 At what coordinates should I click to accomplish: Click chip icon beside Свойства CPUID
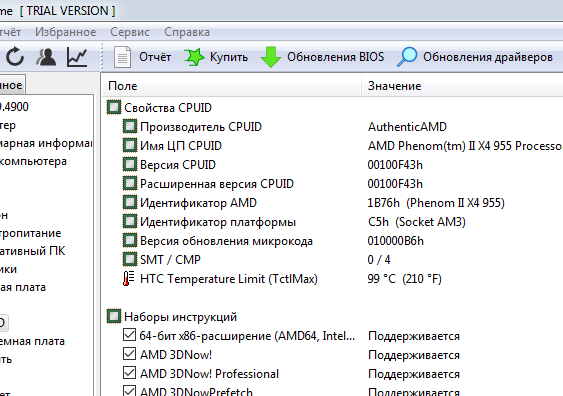pyautogui.click(x=114, y=107)
